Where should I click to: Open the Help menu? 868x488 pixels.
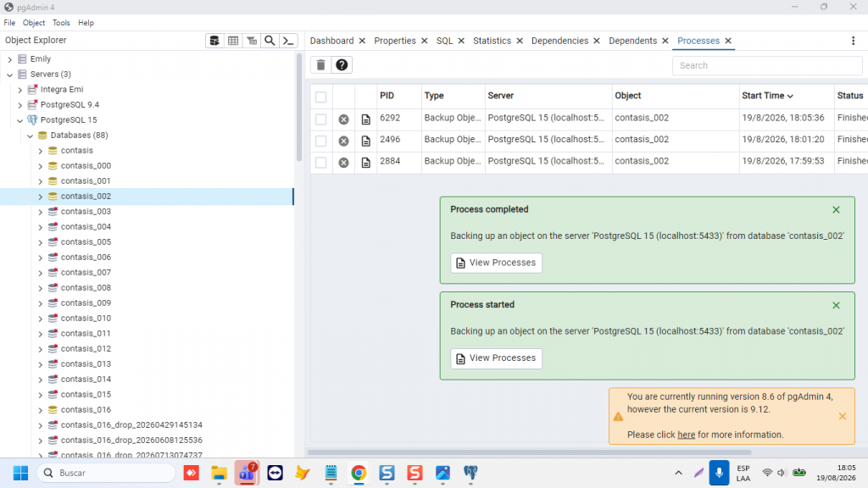pos(86,23)
